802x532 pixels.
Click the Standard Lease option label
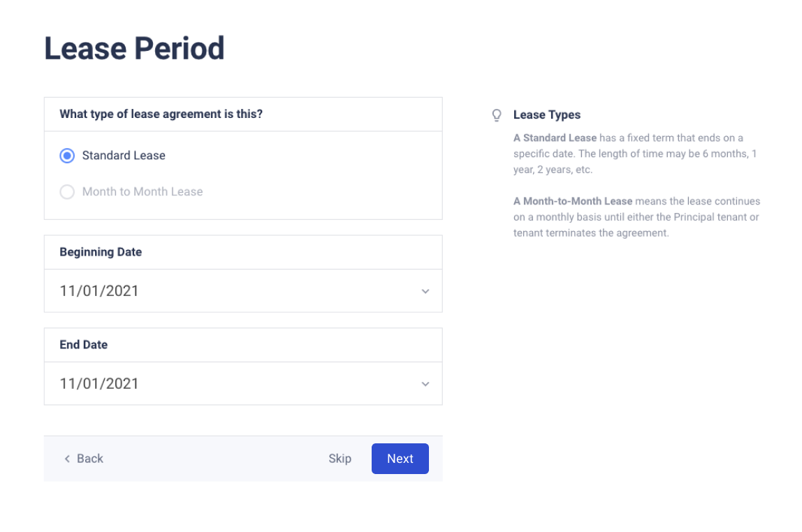pos(124,156)
